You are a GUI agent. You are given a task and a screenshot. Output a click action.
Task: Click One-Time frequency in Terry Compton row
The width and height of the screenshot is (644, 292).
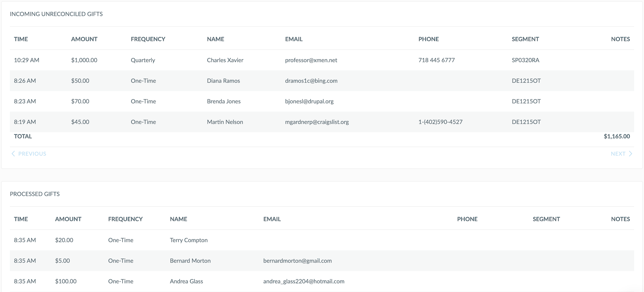(x=121, y=240)
